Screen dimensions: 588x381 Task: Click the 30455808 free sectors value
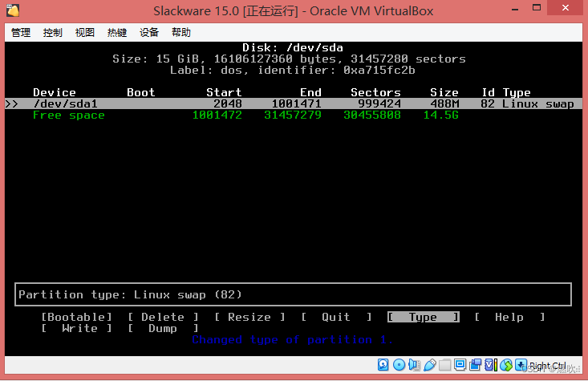(x=372, y=116)
